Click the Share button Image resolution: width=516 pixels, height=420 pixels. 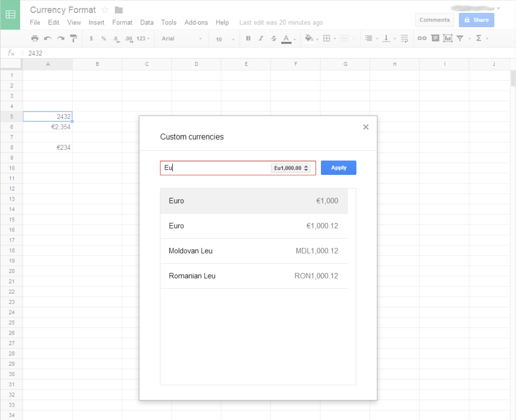476,20
